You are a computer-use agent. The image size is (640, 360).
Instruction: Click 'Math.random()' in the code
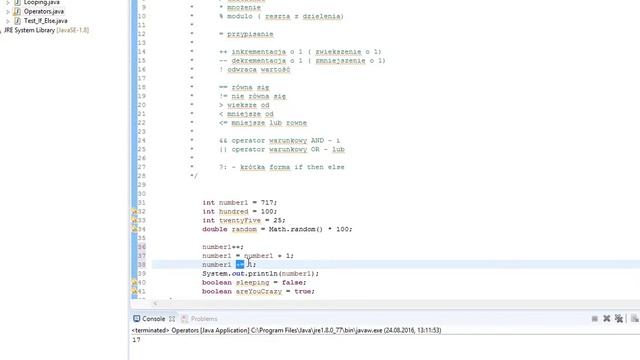coord(296,229)
